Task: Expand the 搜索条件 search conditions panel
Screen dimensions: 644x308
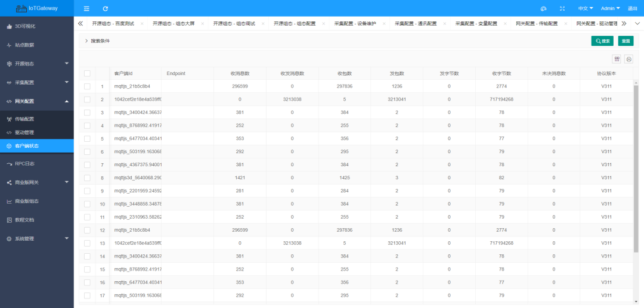Action: click(97, 41)
